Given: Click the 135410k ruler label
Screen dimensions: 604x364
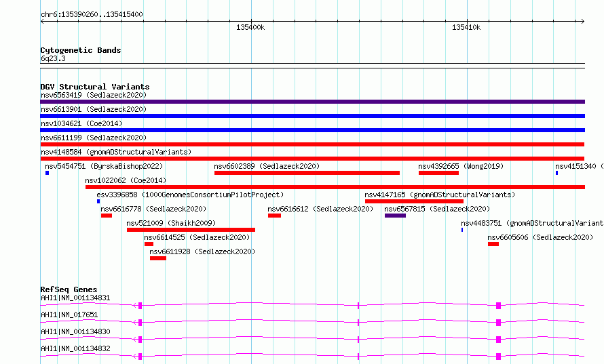Looking at the screenshot, I should (x=466, y=27).
